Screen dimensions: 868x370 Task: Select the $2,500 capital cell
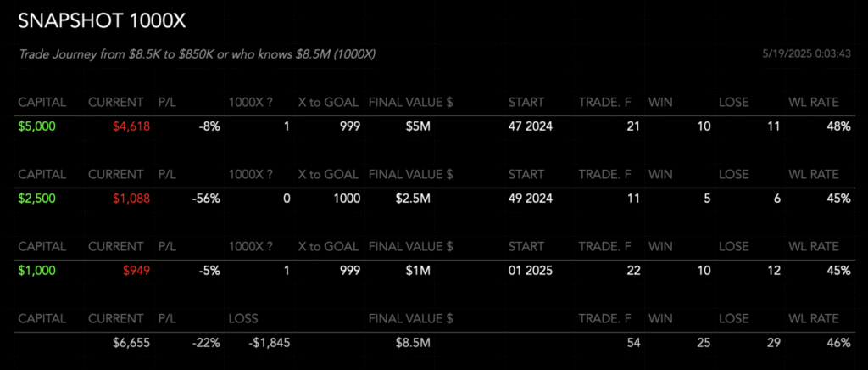(37, 199)
